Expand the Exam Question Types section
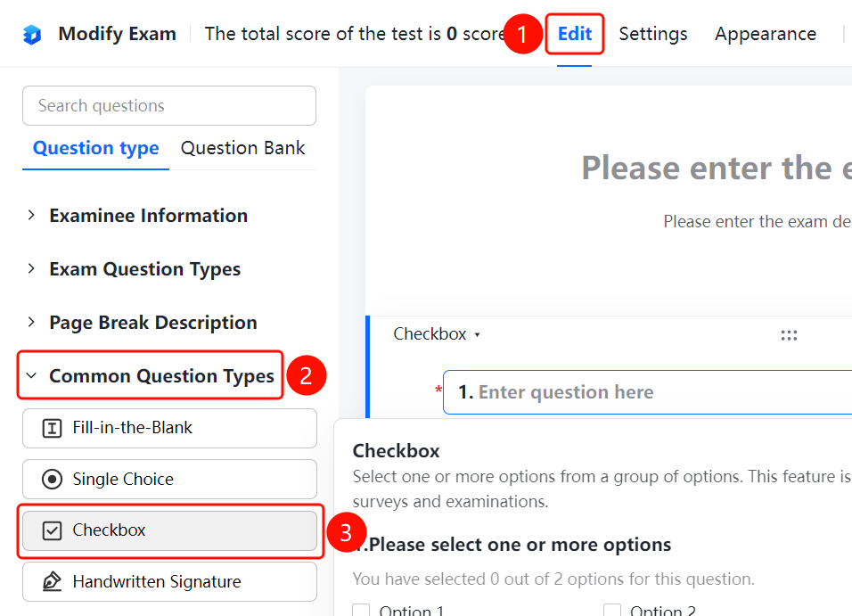 (x=135, y=268)
